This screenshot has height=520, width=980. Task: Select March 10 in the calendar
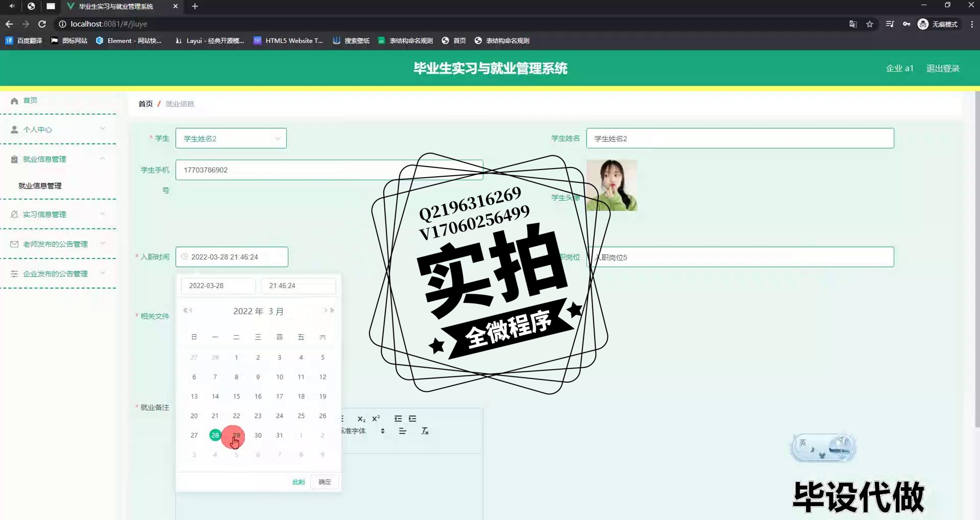click(280, 377)
